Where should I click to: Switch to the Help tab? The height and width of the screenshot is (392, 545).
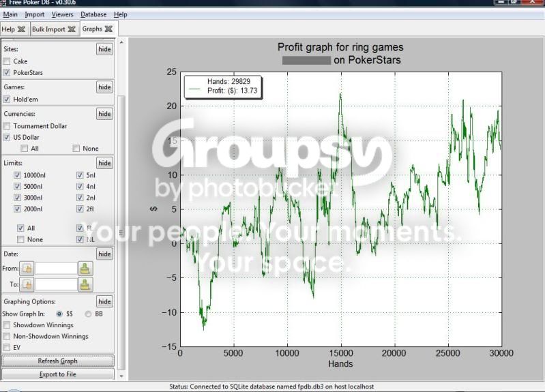click(8, 29)
